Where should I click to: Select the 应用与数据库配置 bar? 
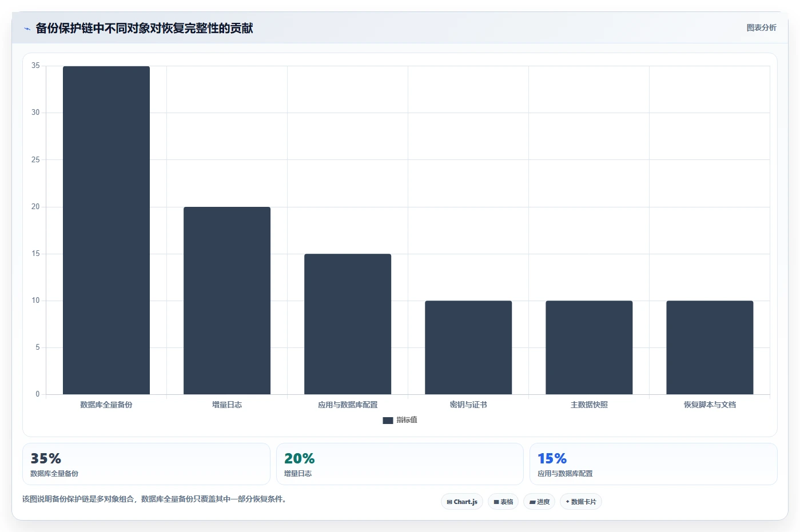click(x=348, y=324)
